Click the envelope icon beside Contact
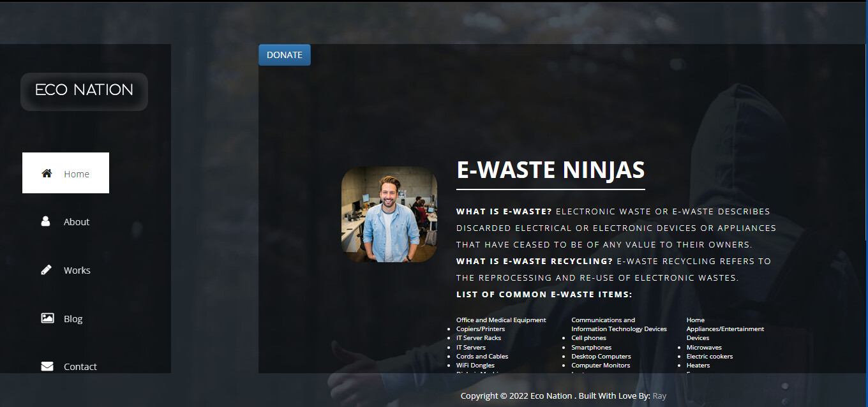 pos(47,366)
